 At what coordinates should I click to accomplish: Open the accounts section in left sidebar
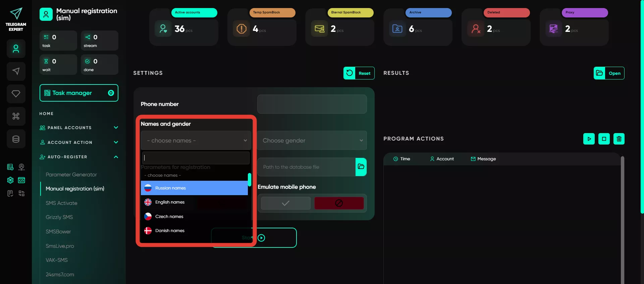pyautogui.click(x=16, y=49)
